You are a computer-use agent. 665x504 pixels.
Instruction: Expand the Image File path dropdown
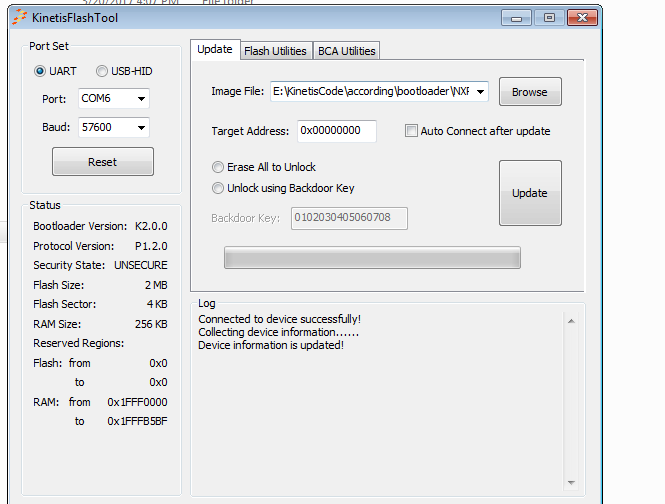(481, 92)
